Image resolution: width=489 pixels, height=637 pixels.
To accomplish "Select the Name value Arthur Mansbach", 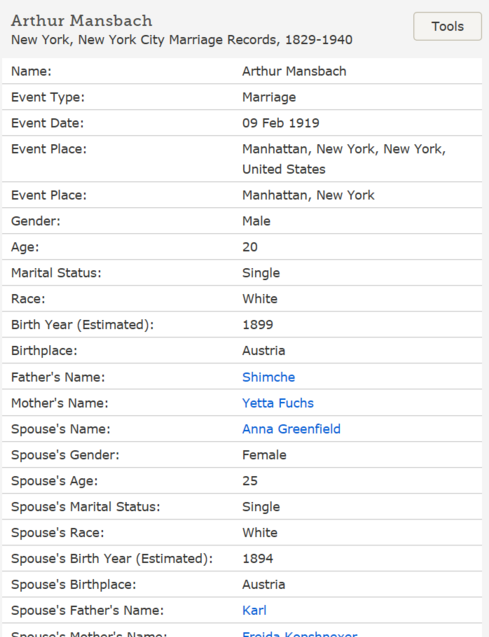I will tap(294, 72).
